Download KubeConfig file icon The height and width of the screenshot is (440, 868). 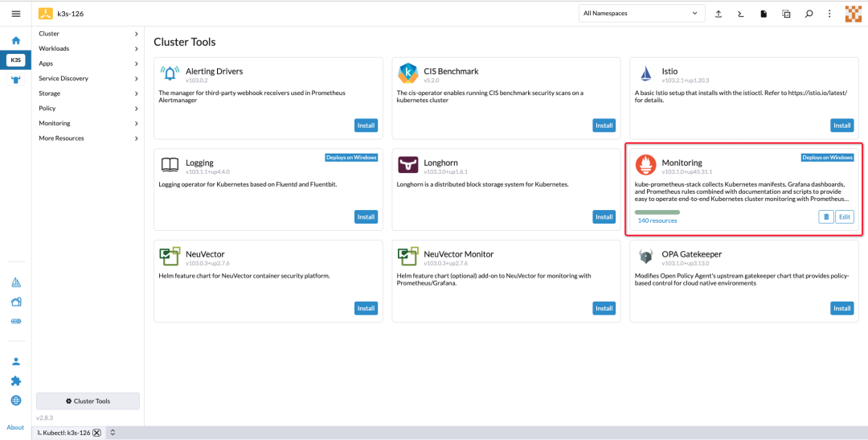coord(764,14)
